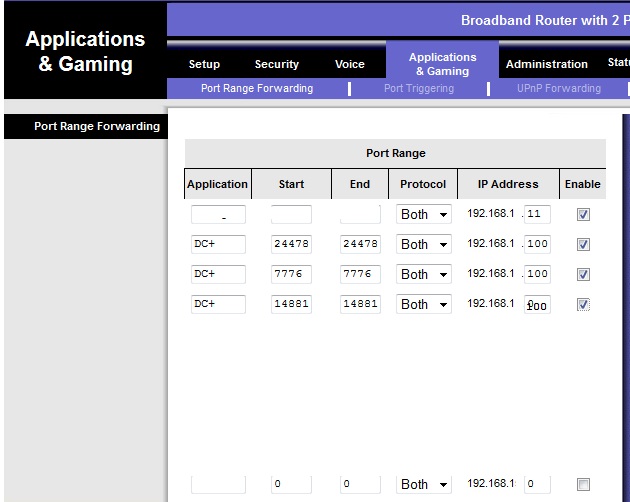Go to the Administration tab

click(546, 64)
